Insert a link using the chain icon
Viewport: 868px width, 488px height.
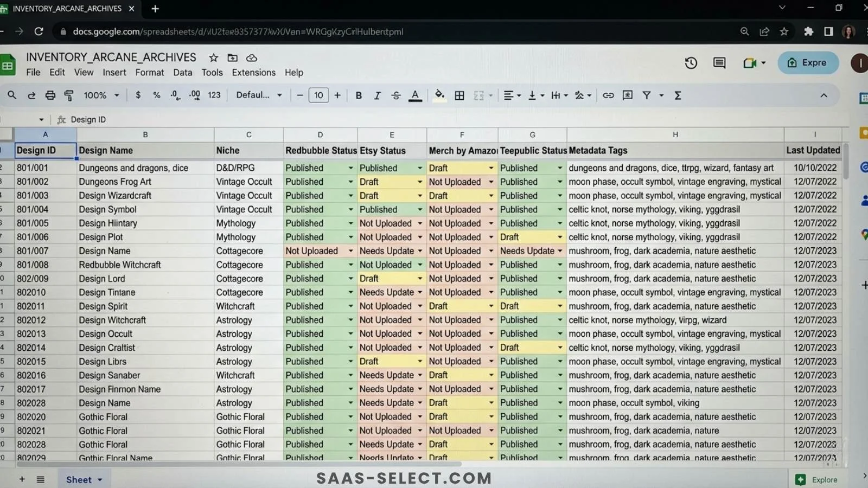(x=608, y=95)
